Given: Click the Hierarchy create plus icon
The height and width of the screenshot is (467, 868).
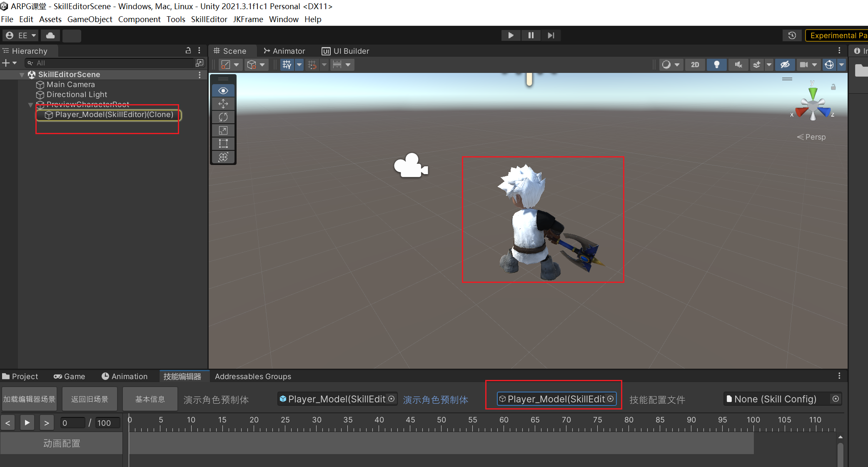Looking at the screenshot, I should tap(6, 63).
